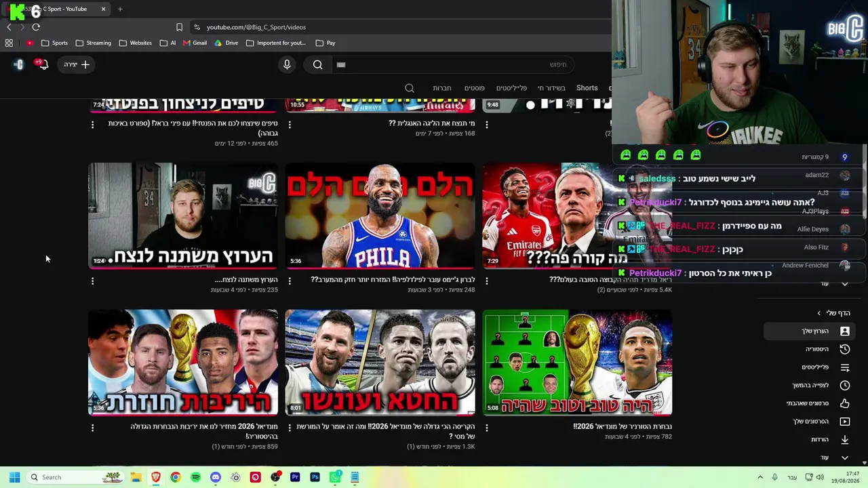Open the YouTube notifications bell
The width and height of the screenshot is (868, 488).
coord(43,64)
